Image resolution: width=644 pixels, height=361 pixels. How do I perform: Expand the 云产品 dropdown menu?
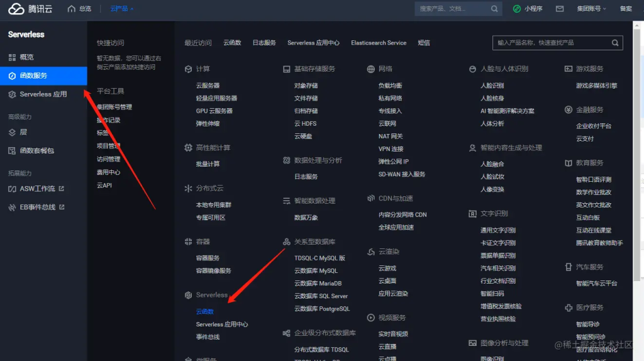121,9
